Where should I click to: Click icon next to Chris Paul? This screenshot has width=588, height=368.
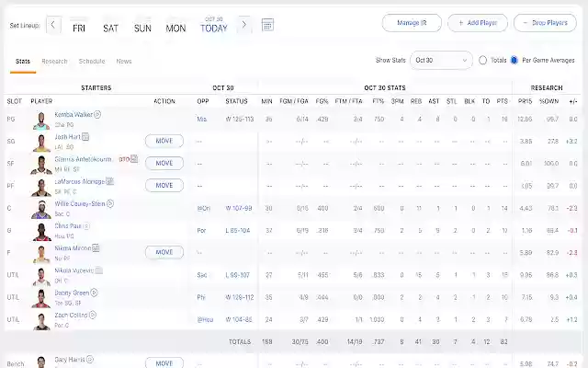coord(86,226)
